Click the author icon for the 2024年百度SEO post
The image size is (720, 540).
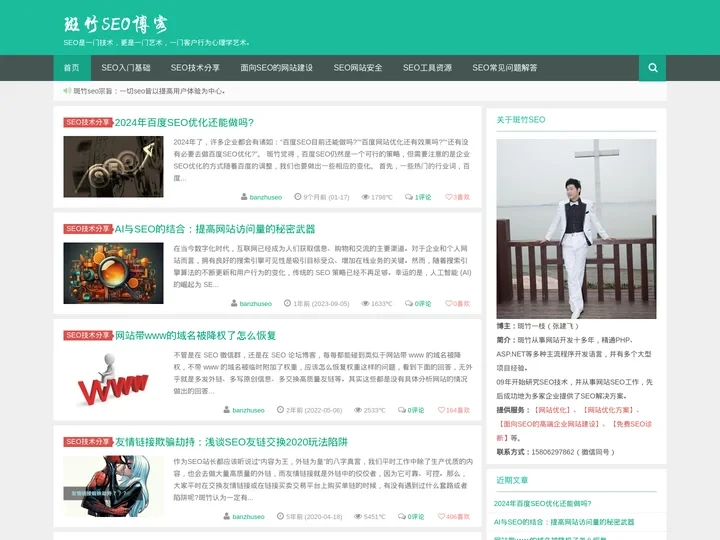click(244, 197)
